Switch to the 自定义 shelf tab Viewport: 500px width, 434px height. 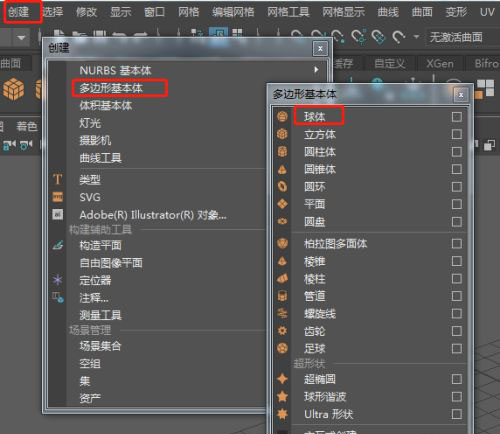389,63
